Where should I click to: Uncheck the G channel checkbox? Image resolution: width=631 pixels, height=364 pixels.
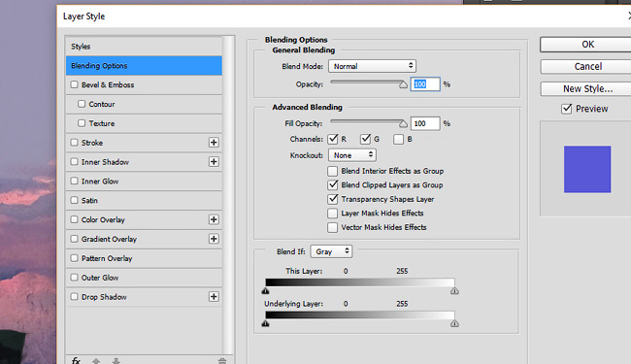point(365,139)
